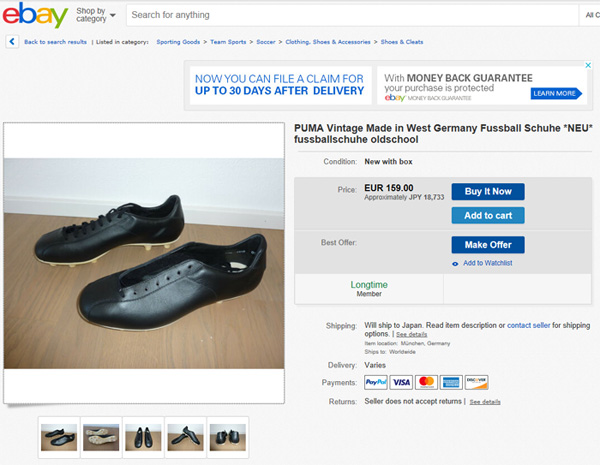This screenshot has height=465, width=600.
Task: Click the Discover card icon
Action: tap(476, 382)
